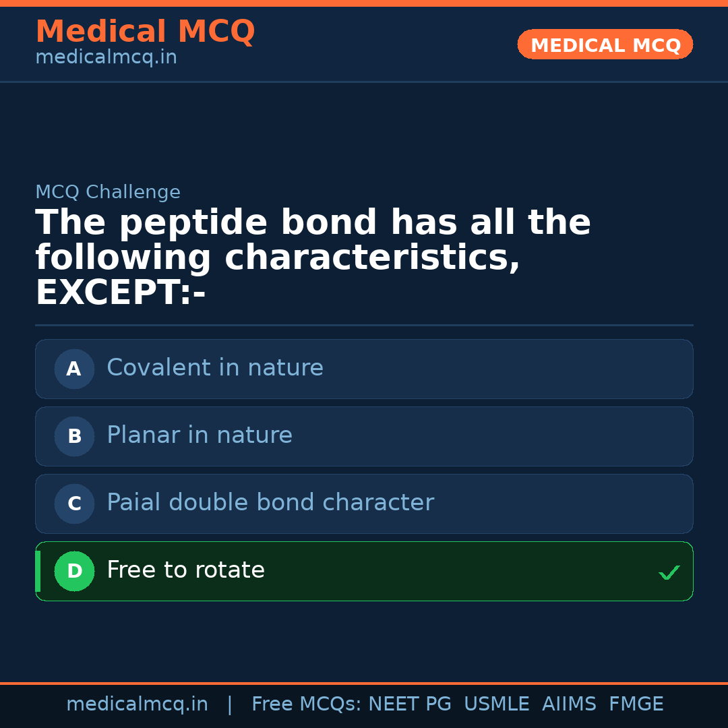The image size is (728, 728).
Task: Open the NEET PG category in footer
Action: click(x=409, y=703)
